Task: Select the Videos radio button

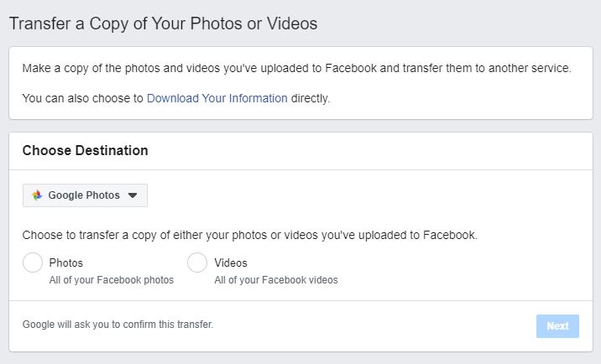Action: tap(197, 263)
